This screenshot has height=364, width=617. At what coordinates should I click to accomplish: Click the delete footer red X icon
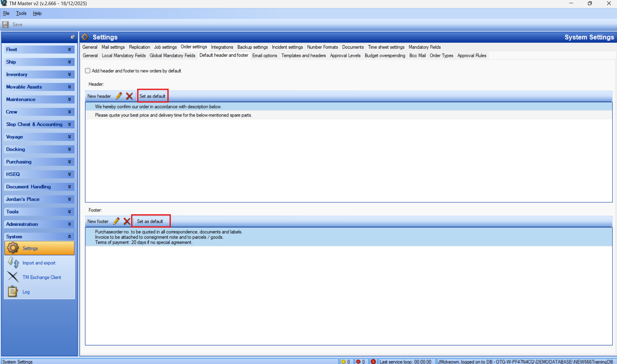pyautogui.click(x=127, y=221)
